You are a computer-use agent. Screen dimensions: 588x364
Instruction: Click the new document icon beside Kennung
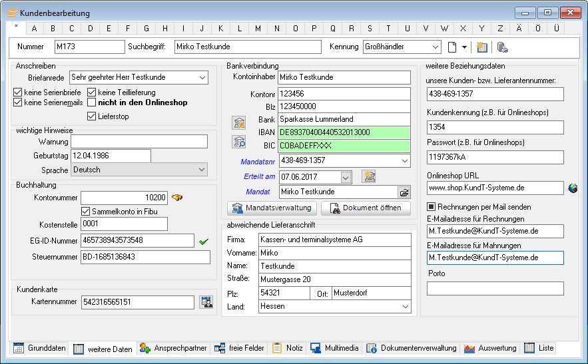(452, 47)
